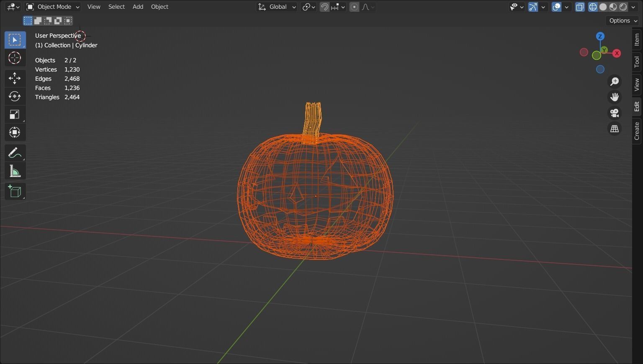Screen dimensions: 643x364
Task: Enable snapping with the magnet icon
Action: coord(324,7)
